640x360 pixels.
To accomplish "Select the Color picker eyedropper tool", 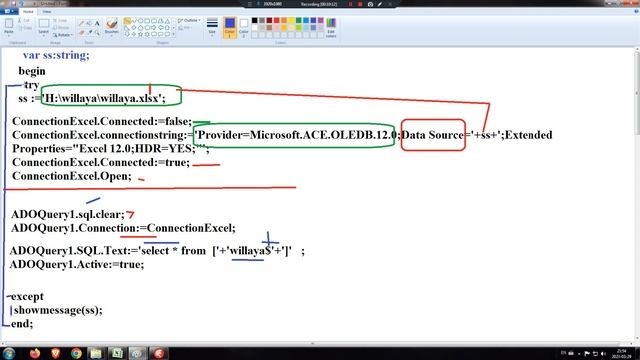I will [89, 32].
